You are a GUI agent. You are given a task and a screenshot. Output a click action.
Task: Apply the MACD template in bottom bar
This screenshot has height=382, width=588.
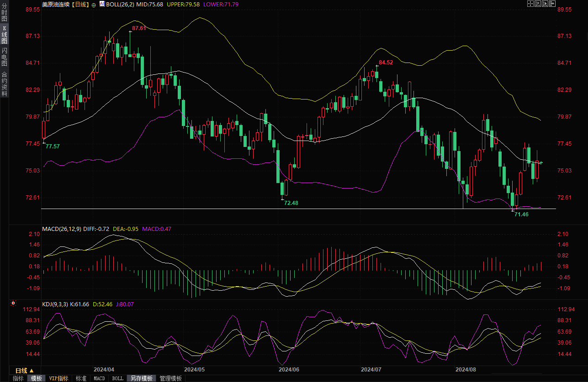point(99,378)
